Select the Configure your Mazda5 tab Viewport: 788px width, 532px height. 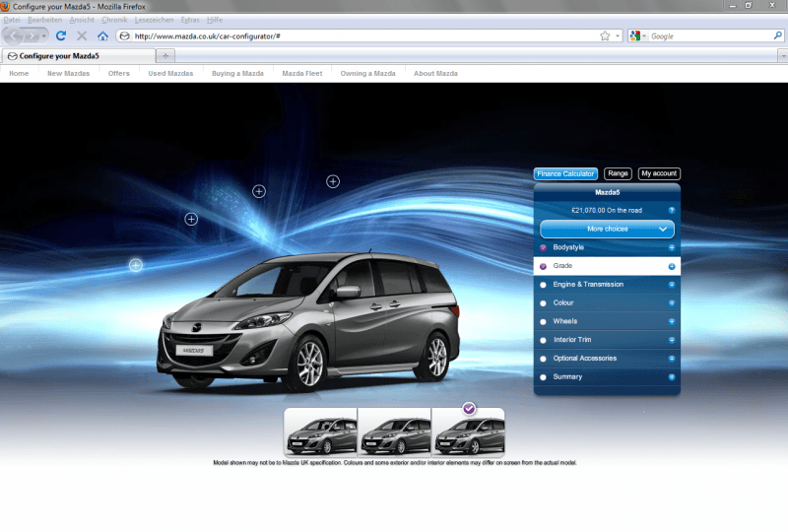[78, 56]
